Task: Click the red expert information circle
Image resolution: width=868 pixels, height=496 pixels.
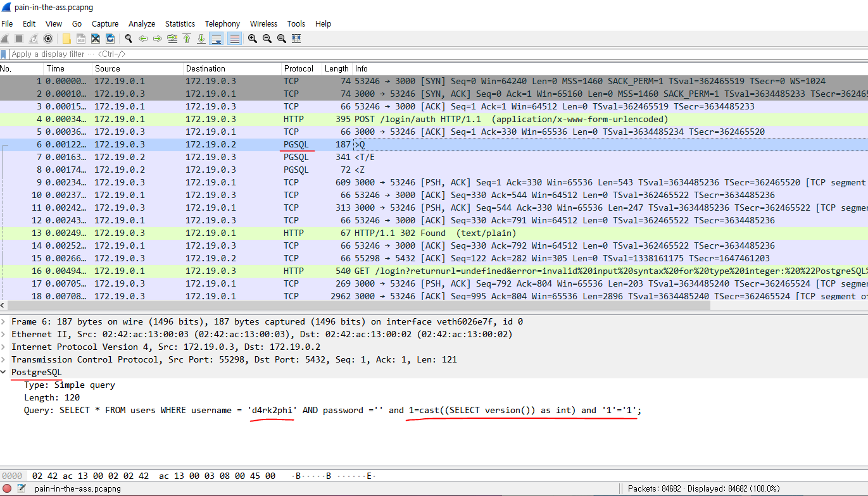Action: 7,488
